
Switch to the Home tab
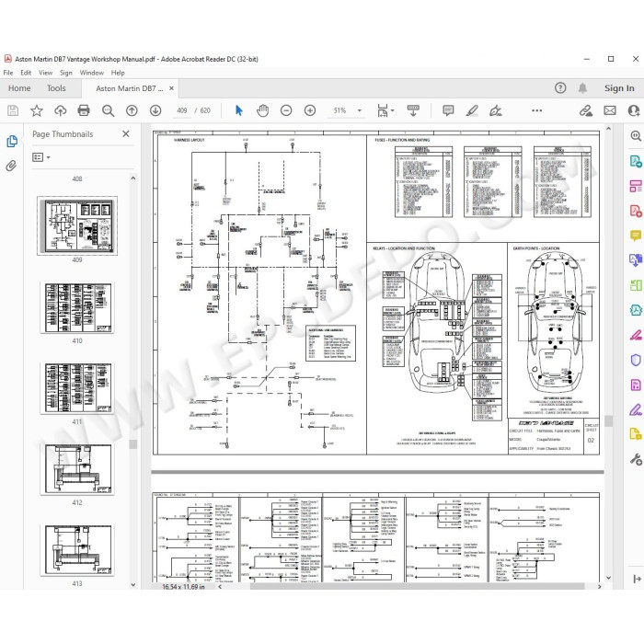click(x=19, y=88)
